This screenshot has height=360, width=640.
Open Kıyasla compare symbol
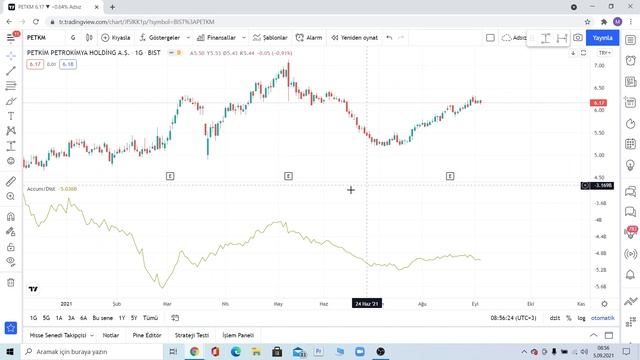coord(116,38)
